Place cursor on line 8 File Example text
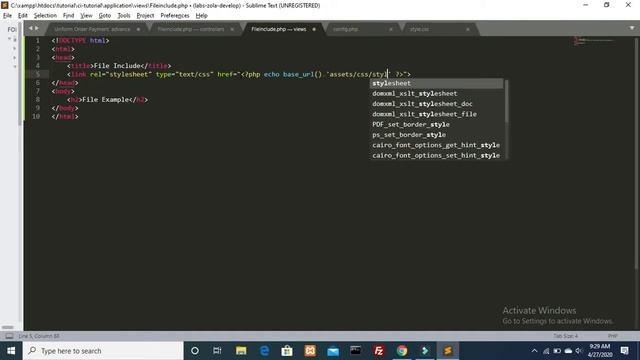 [x=106, y=100]
